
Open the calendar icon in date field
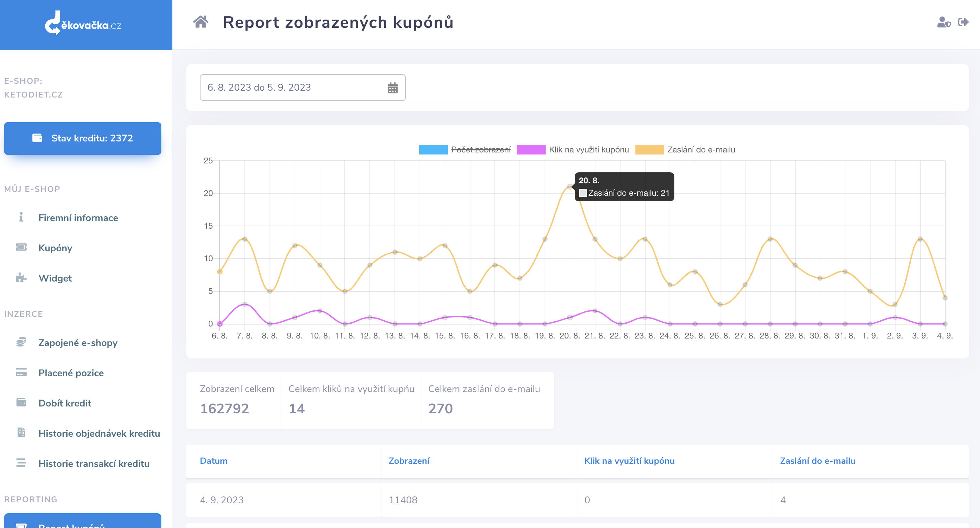[392, 88]
